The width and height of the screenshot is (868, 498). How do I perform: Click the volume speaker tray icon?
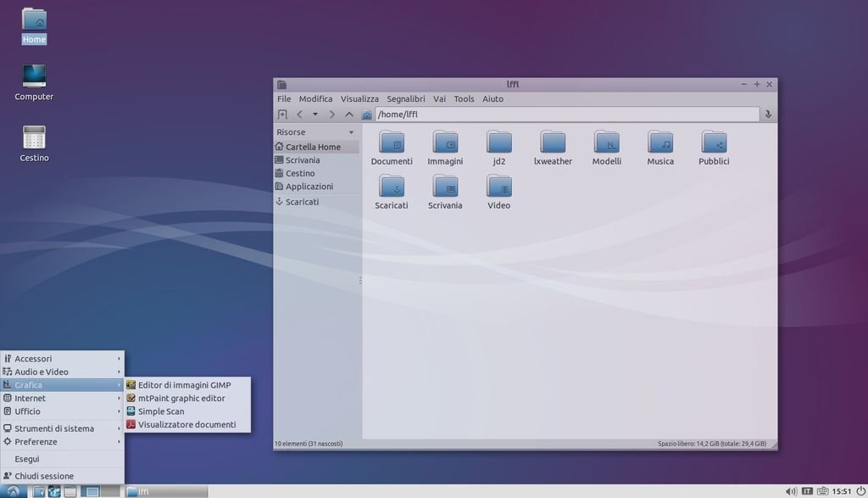791,491
